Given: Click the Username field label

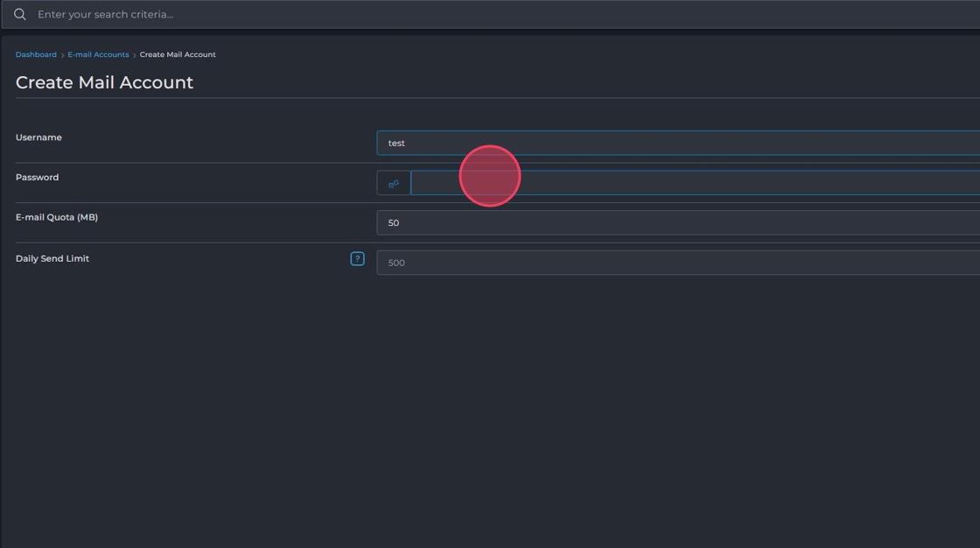Looking at the screenshot, I should click(38, 137).
